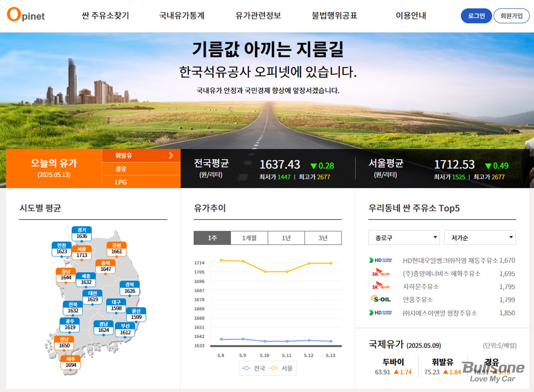Screen dimensions: 534x392
Task: Click the 강원 1661 map marker
Action: pyautogui.click(x=116, y=249)
